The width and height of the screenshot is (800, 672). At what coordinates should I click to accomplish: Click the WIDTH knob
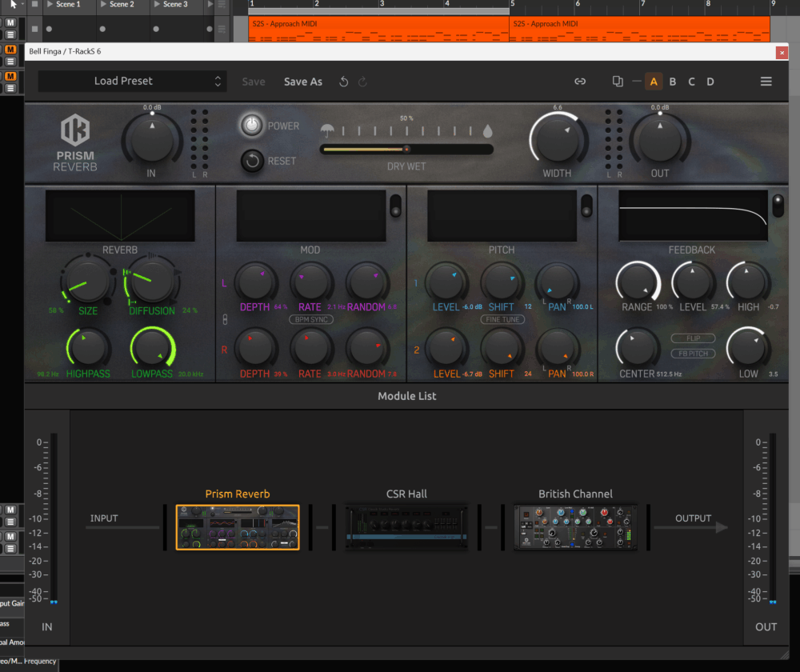558,140
